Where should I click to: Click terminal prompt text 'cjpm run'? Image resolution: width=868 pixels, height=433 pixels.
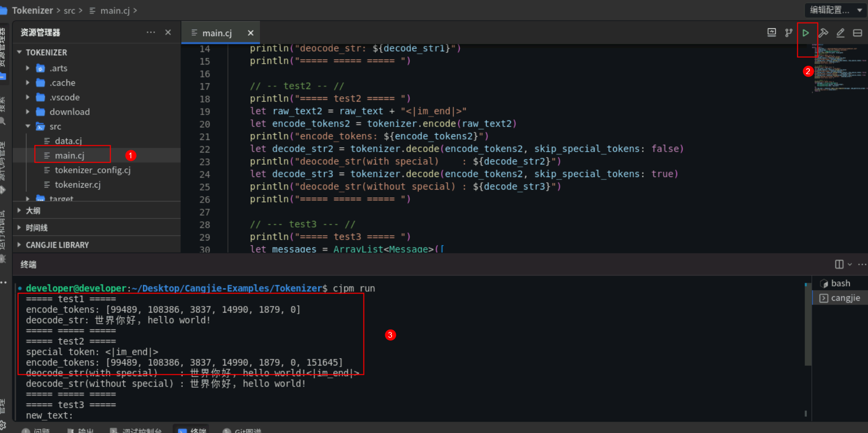pyautogui.click(x=354, y=288)
